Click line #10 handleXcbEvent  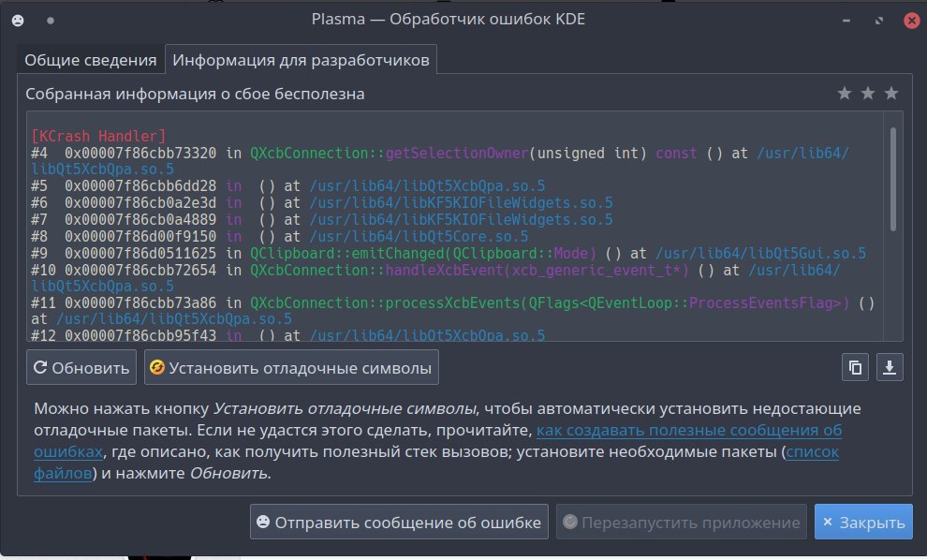(435, 278)
